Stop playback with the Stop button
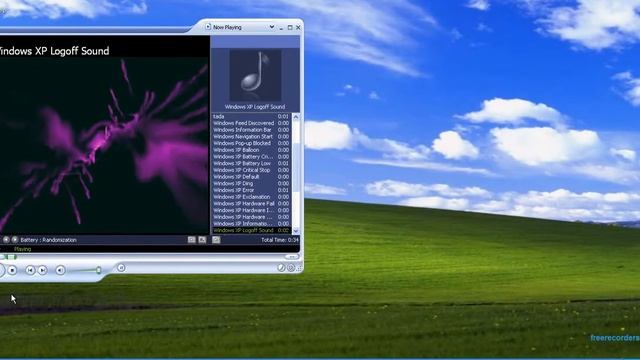 point(12,270)
